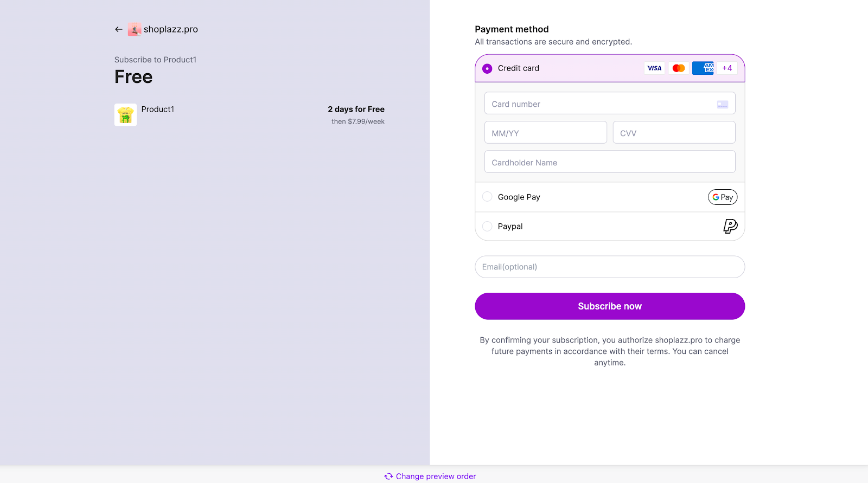Click the PayPal logo icon
Viewport: 868px width, 483px height.
click(x=730, y=226)
